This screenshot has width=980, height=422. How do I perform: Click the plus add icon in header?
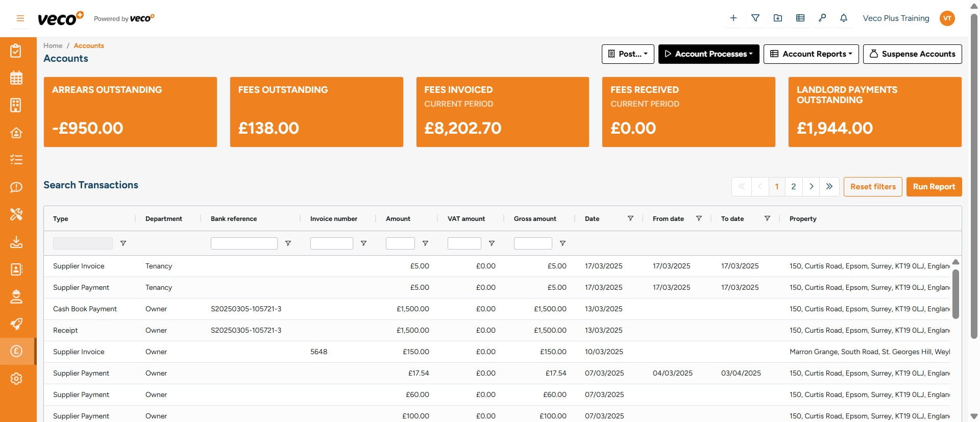coord(733,18)
